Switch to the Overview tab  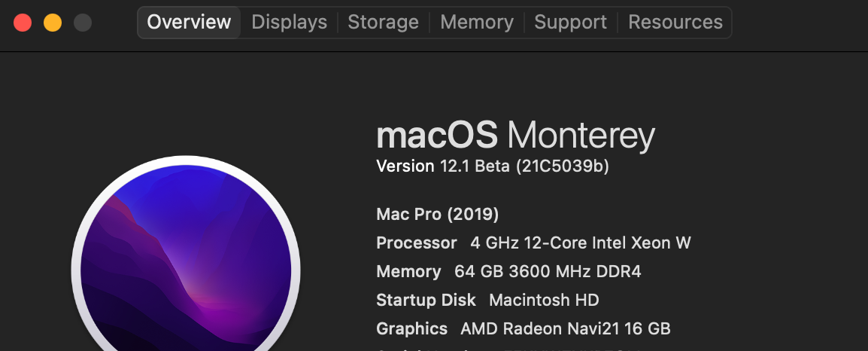(x=189, y=23)
